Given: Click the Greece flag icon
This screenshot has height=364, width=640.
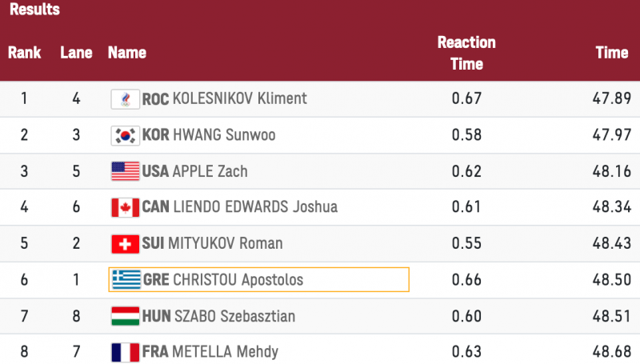Looking at the screenshot, I should tap(125, 279).
